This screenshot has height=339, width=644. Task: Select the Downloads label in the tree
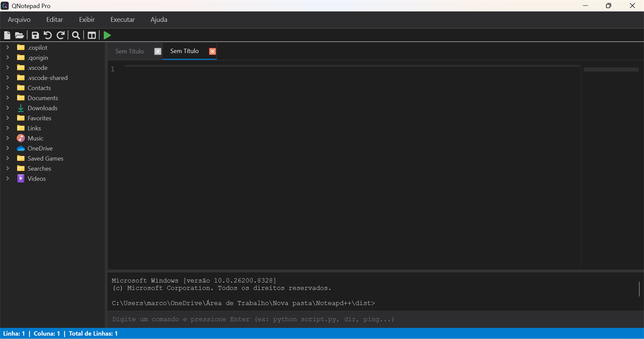(42, 108)
